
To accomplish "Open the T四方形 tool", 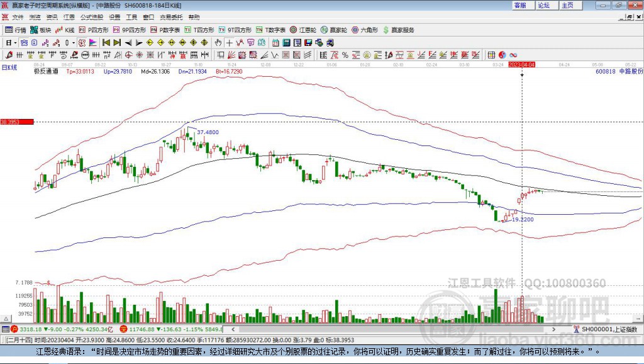I will 199,30.
